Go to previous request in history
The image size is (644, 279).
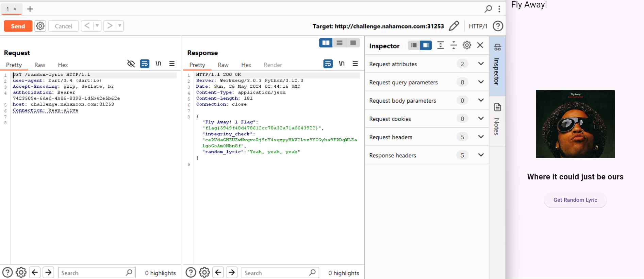pos(87,26)
